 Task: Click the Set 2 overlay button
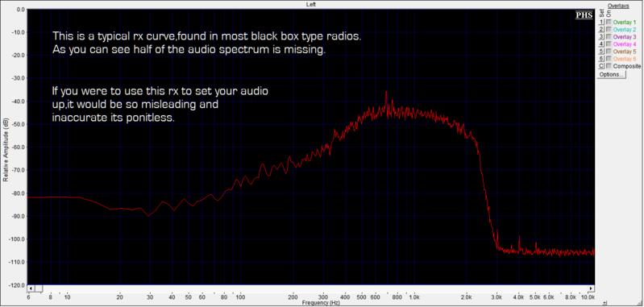[601, 30]
